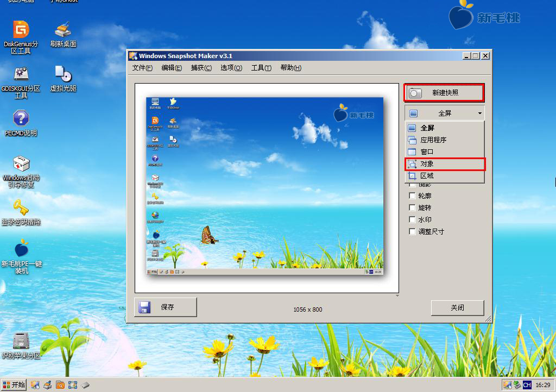Click the camera icon on 新建快照
Image resolution: width=556 pixels, height=392 pixels.
(x=415, y=93)
